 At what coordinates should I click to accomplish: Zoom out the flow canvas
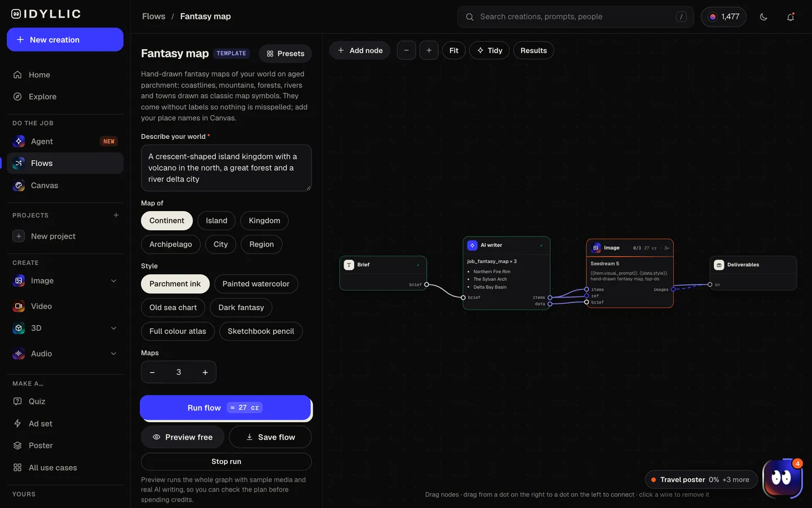[407, 50]
